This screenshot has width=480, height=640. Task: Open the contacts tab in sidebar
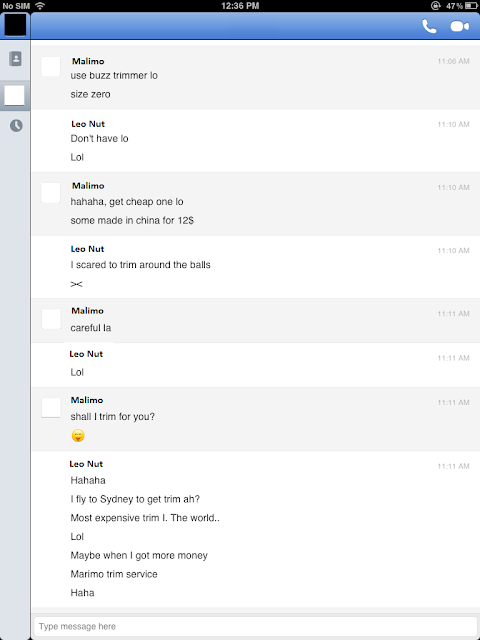(x=15, y=59)
